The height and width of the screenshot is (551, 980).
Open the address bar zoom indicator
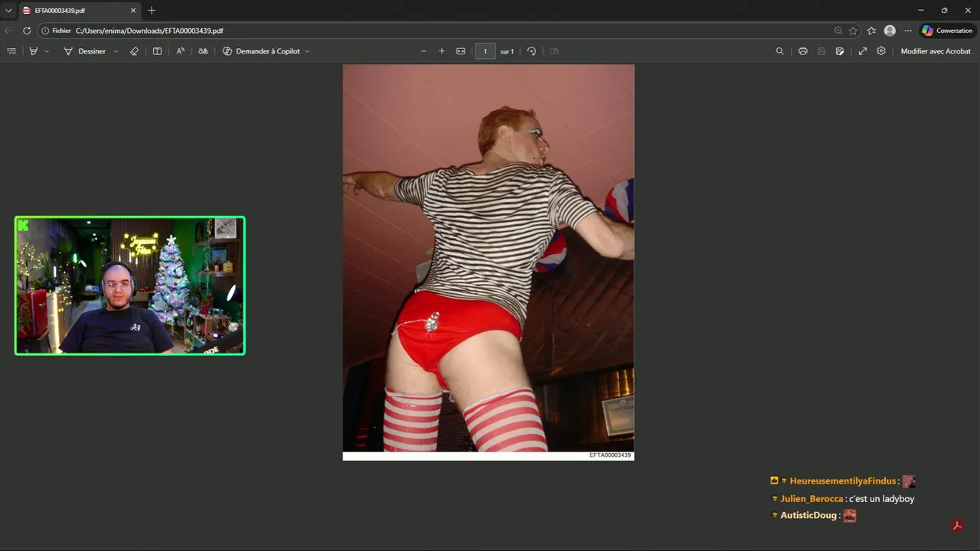click(838, 31)
